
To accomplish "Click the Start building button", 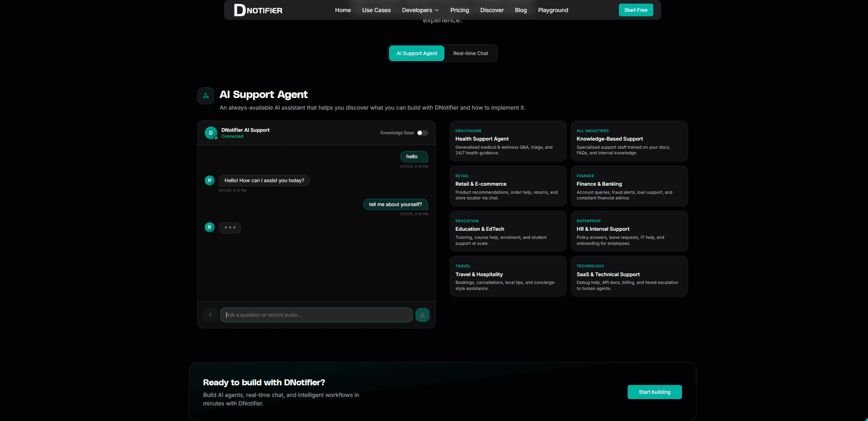I will 655,392.
